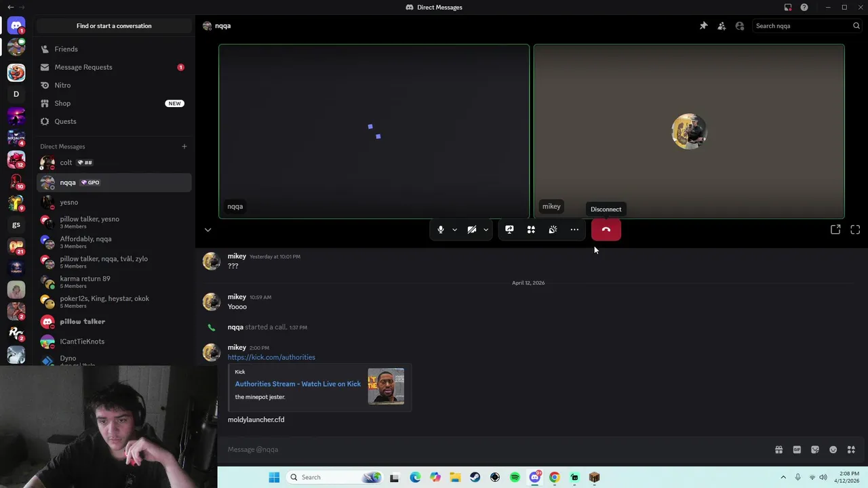Focus the Search nqqa field
The image size is (868, 488).
(x=807, y=26)
